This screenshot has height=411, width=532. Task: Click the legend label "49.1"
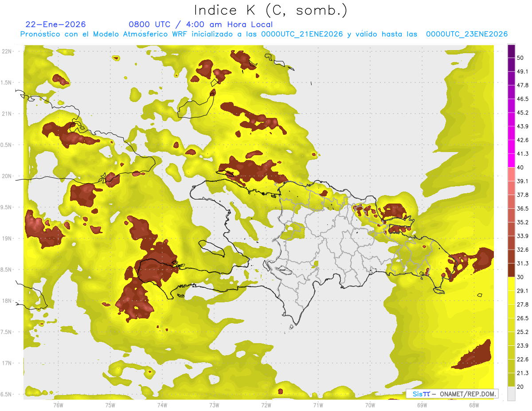tap(523, 71)
